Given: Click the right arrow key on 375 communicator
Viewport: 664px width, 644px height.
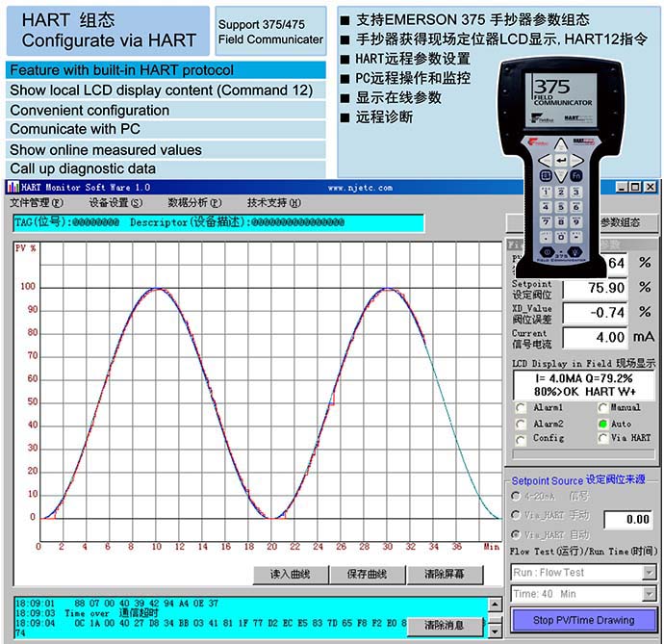Looking at the screenshot, I should [576, 161].
